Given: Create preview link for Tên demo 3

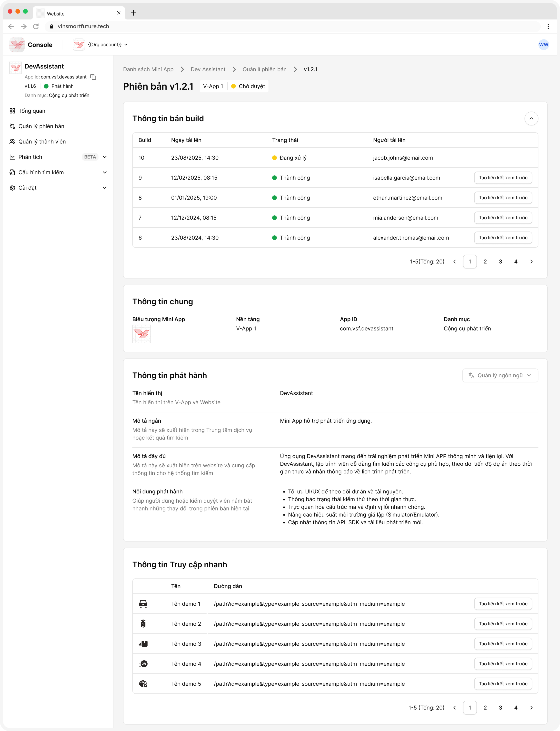Looking at the screenshot, I should (503, 644).
